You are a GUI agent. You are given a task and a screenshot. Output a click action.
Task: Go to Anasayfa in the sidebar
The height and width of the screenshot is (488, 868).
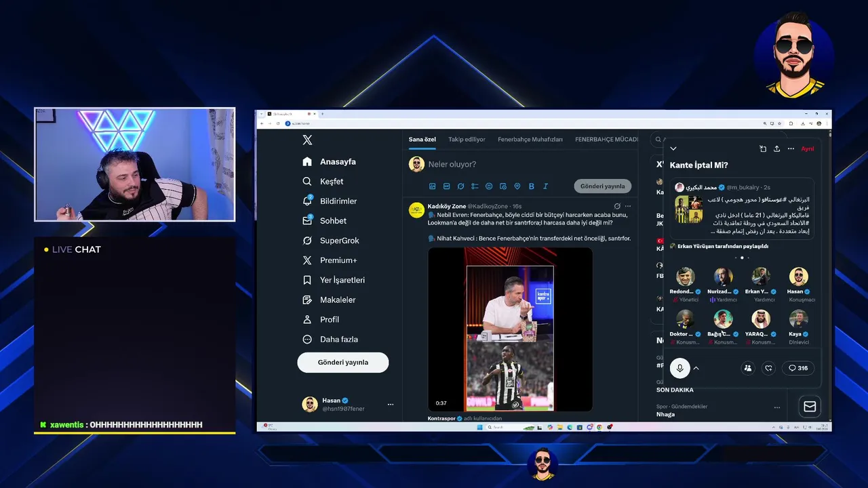[x=329, y=161]
